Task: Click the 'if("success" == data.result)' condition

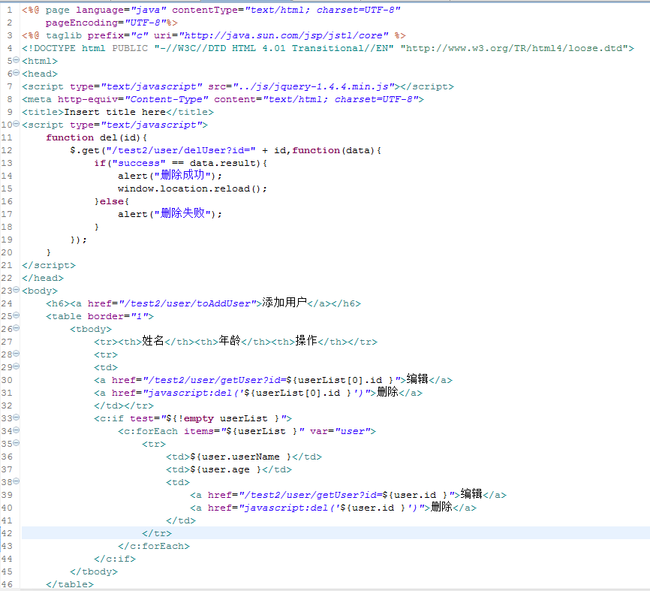Action: 181,163
